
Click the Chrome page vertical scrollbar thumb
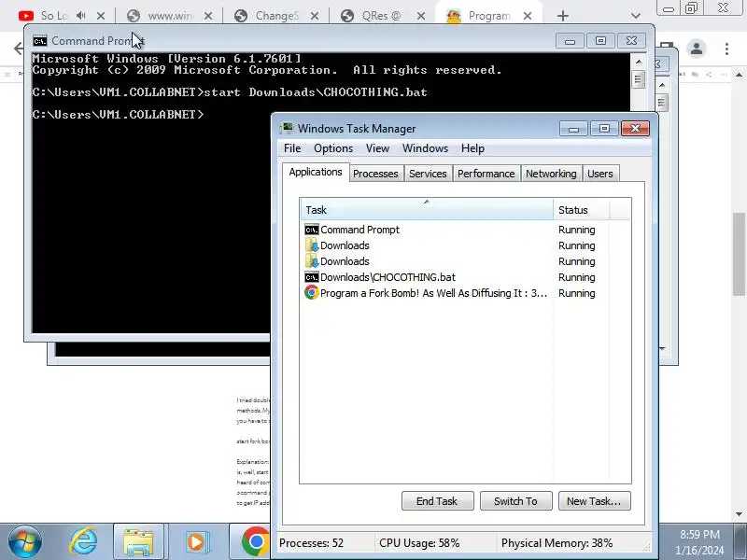(739, 254)
